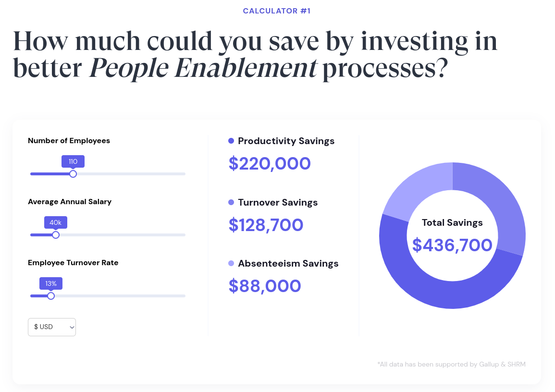The height and width of the screenshot is (392, 555).
Task: Click the 110 value badge above the slider
Action: coord(73,161)
